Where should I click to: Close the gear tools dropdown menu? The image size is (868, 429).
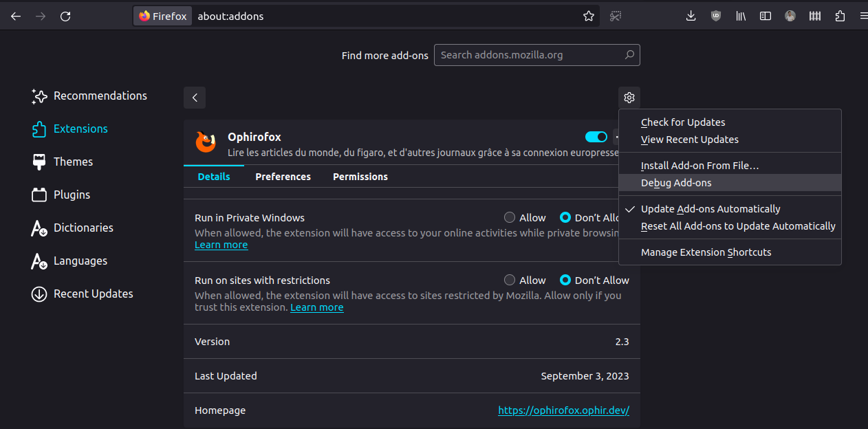(629, 98)
